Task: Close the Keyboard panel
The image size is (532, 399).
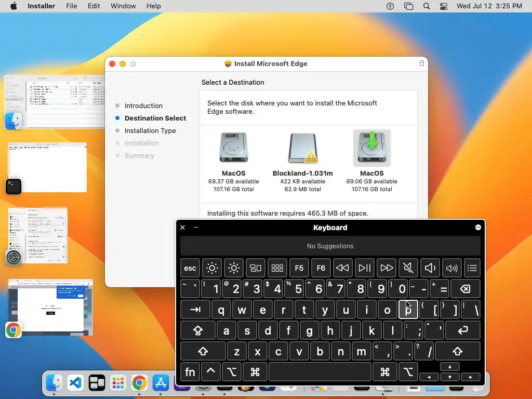Action: coord(182,228)
